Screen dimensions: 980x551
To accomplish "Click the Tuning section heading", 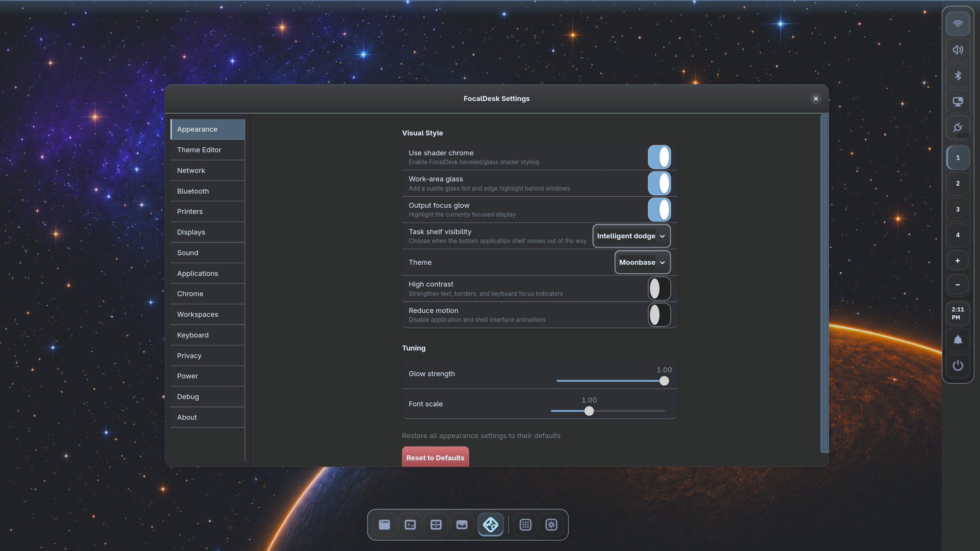I will point(413,348).
